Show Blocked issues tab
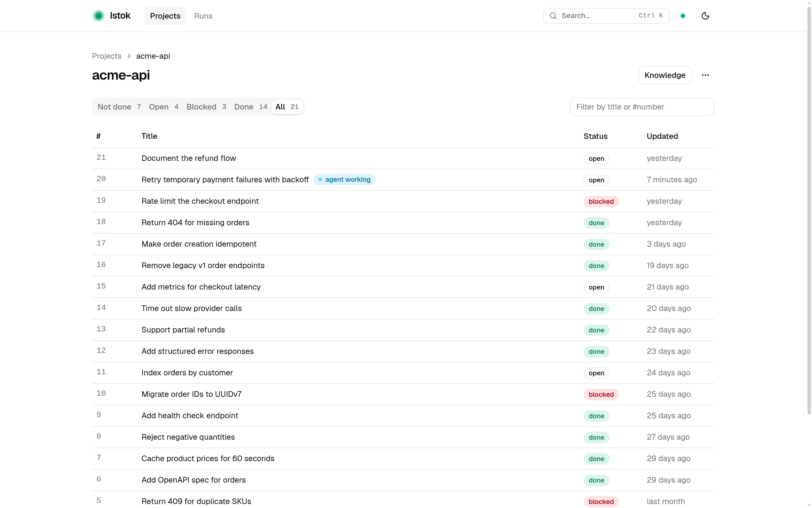Image resolution: width=812 pixels, height=508 pixels. [x=206, y=107]
